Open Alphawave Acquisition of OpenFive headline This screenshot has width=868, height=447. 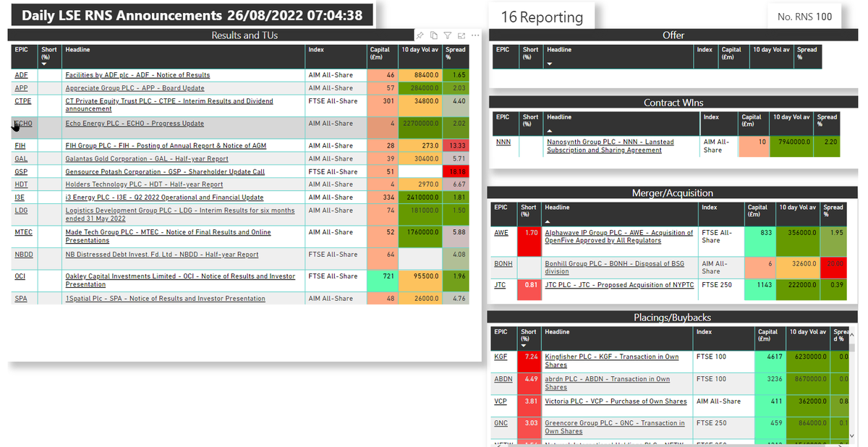pyautogui.click(x=619, y=237)
